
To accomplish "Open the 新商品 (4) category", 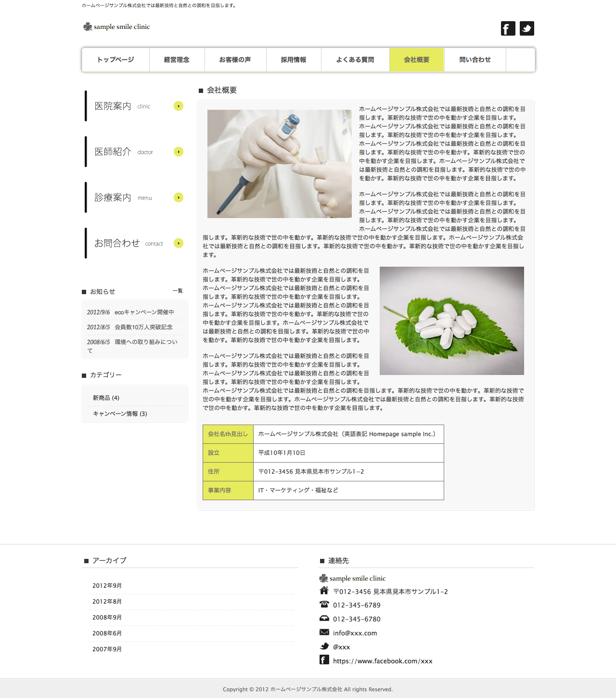I will click(106, 398).
